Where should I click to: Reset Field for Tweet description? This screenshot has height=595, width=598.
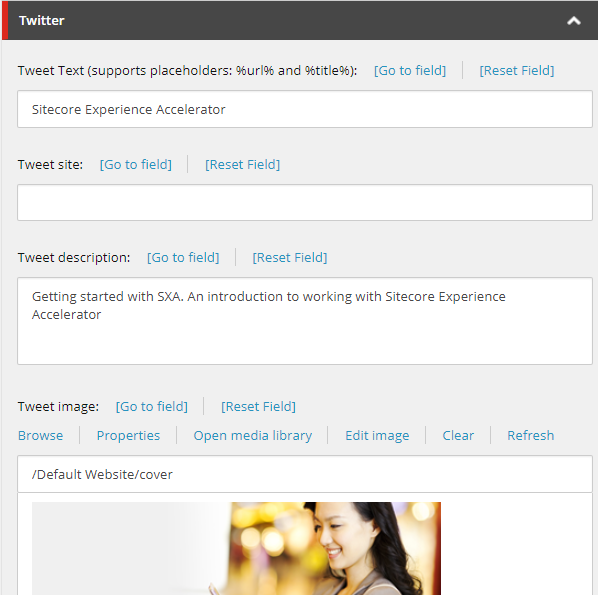pyautogui.click(x=290, y=257)
